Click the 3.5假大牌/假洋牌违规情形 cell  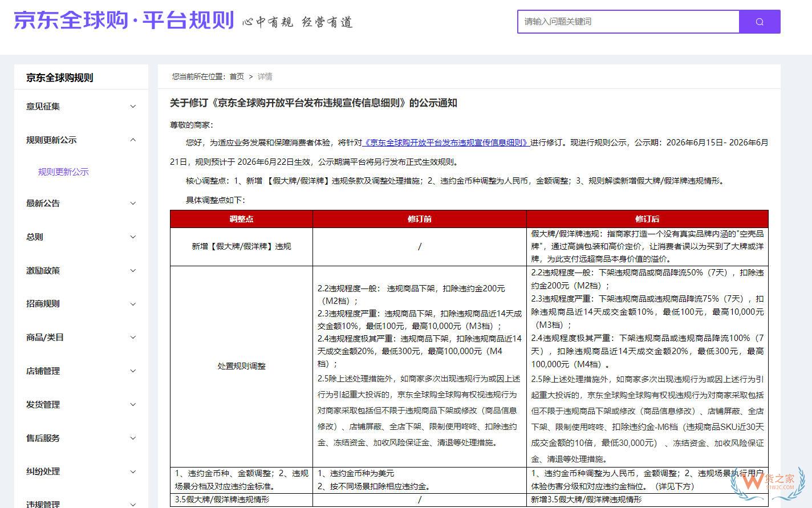coord(241,499)
